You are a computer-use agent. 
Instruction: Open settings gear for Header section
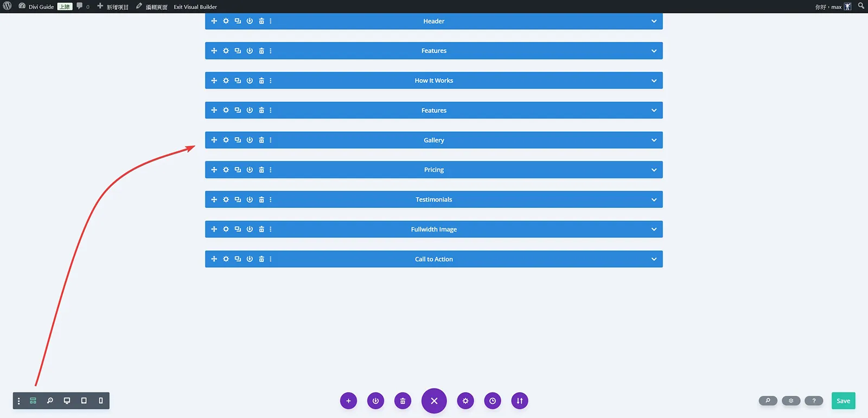pos(226,21)
